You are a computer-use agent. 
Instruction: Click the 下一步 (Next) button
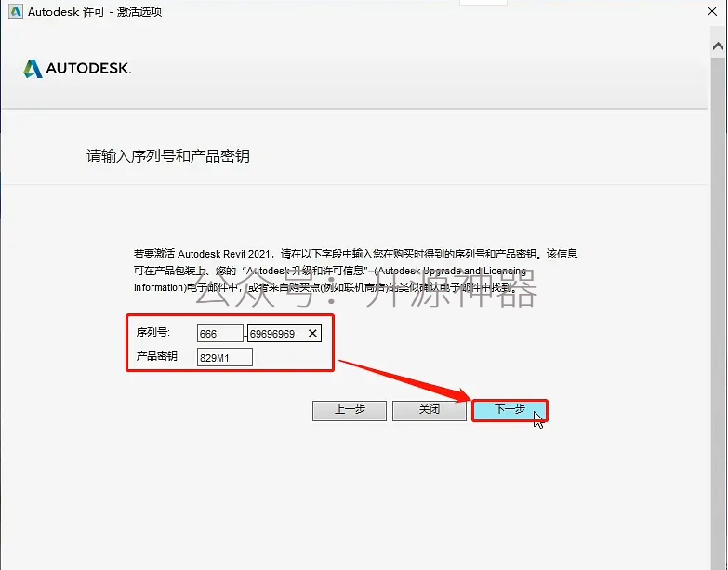point(510,410)
